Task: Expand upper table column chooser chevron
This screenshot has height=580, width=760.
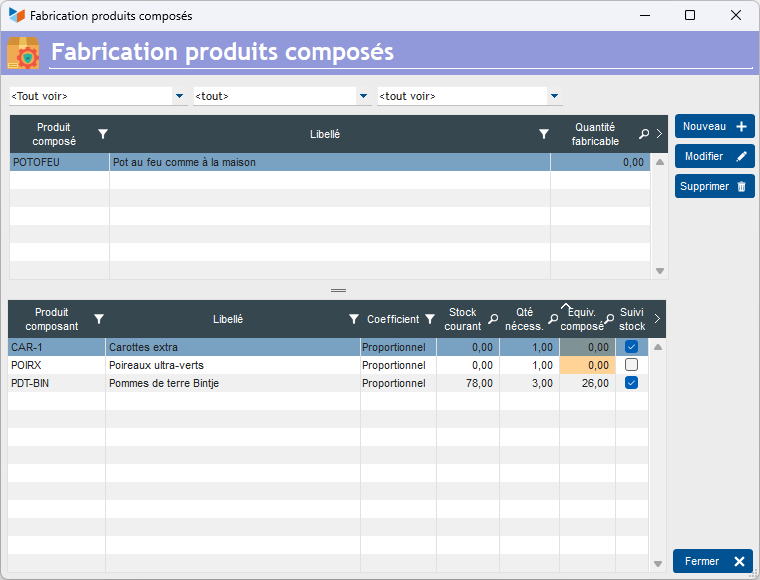Action: (x=659, y=134)
